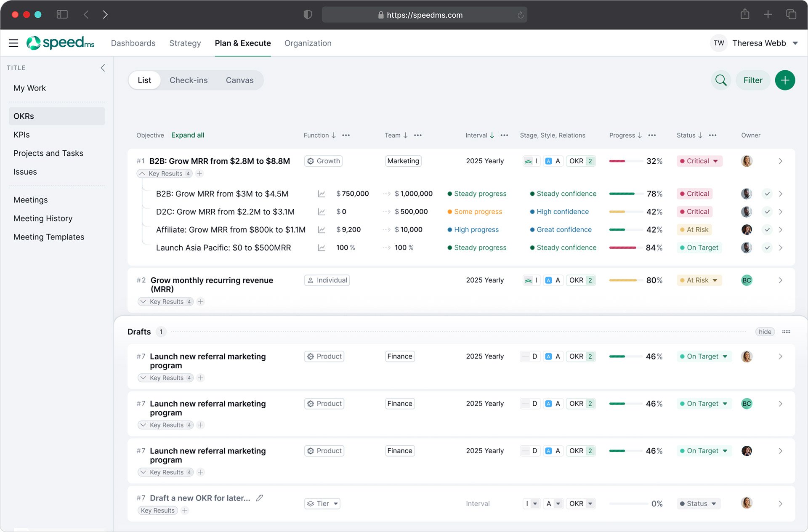Click the drag grid icon next to hide
The height and width of the screenshot is (532, 808).
tap(786, 332)
